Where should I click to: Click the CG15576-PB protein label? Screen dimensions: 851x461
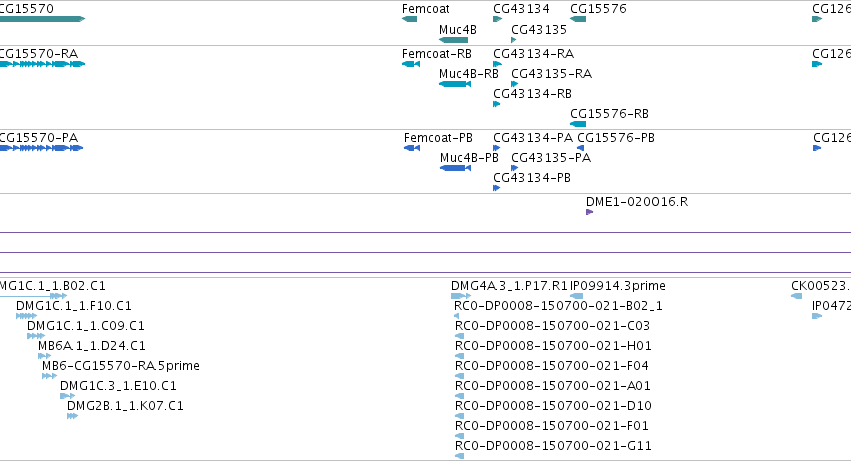616,138
